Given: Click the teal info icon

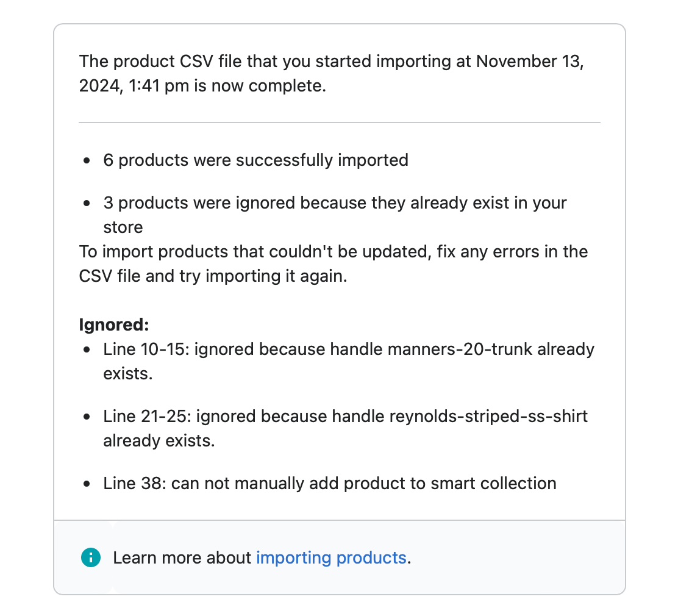Looking at the screenshot, I should tap(91, 557).
